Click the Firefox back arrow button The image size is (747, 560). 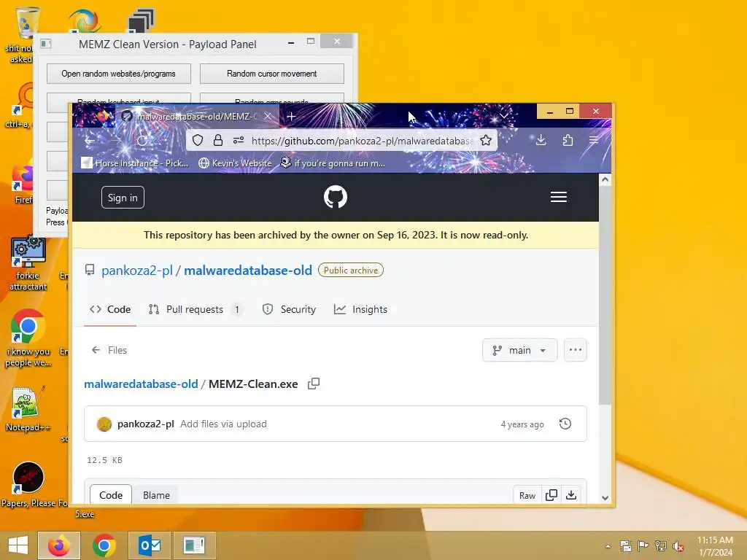pyautogui.click(x=90, y=141)
